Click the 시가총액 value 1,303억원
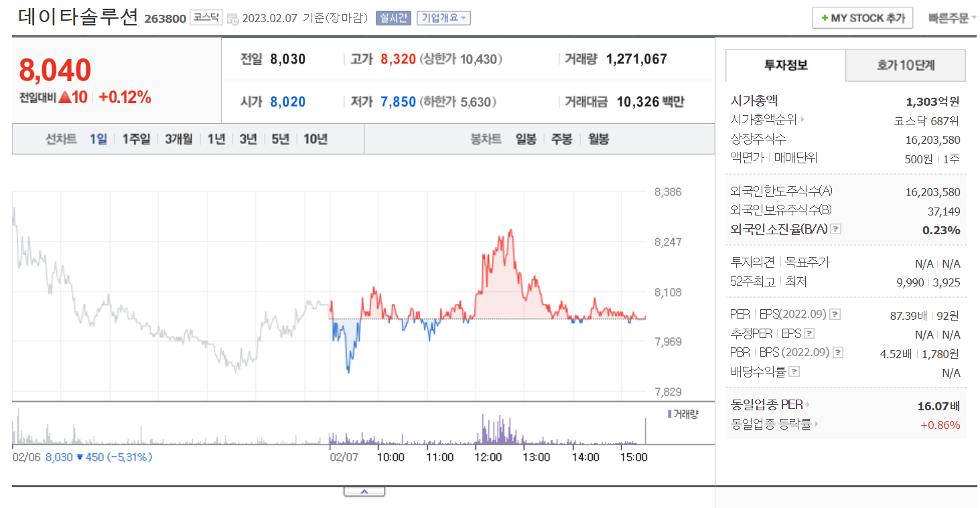980x508 pixels. [x=932, y=102]
